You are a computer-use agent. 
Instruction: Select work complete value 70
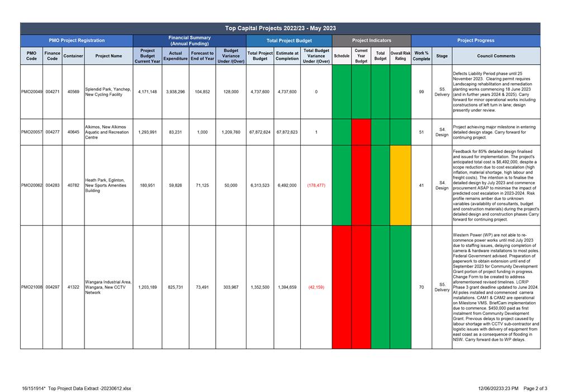pyautogui.click(x=422, y=287)
